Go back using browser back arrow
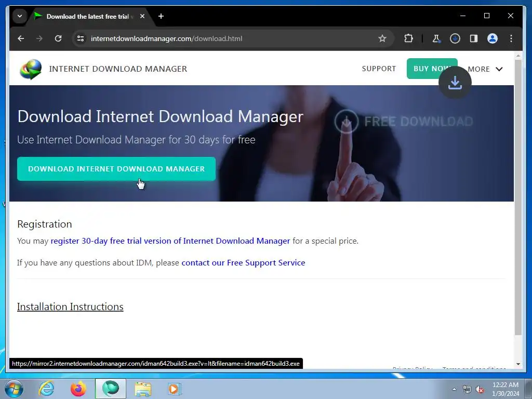The image size is (532, 399). pyautogui.click(x=21, y=38)
